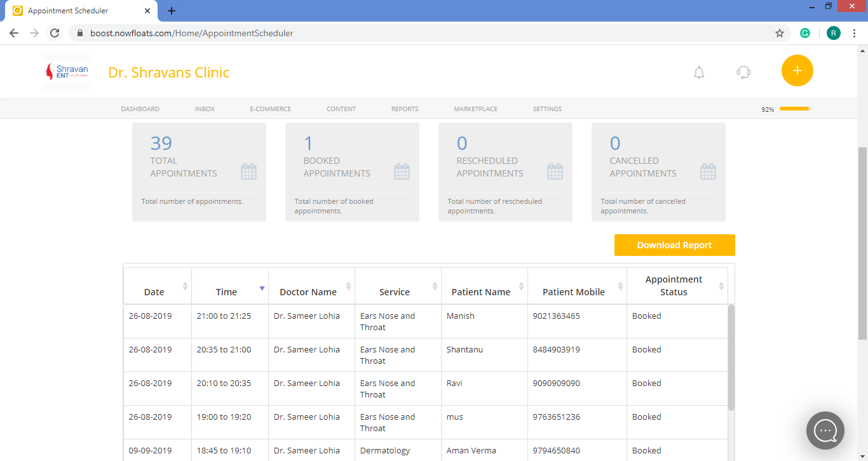Click patient name Ravi
The width and height of the screenshot is (868, 461).
(x=454, y=383)
